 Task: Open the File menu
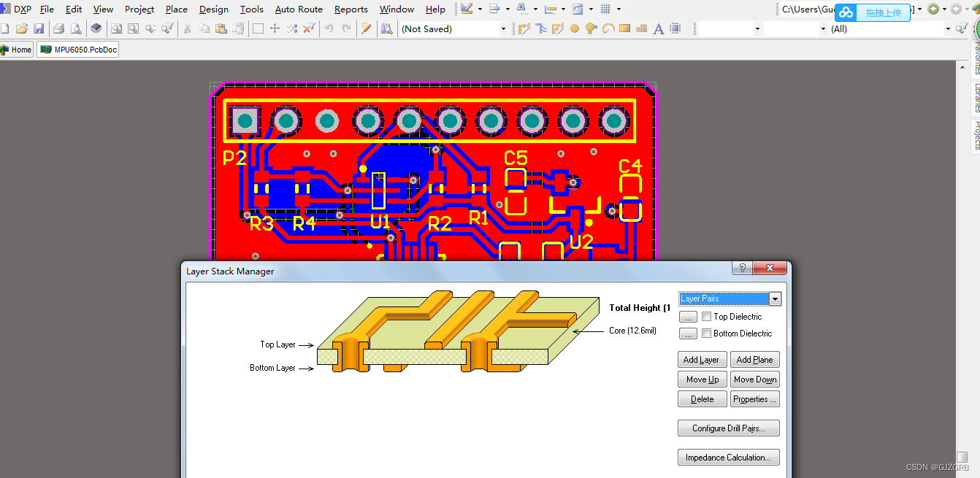coord(47,9)
